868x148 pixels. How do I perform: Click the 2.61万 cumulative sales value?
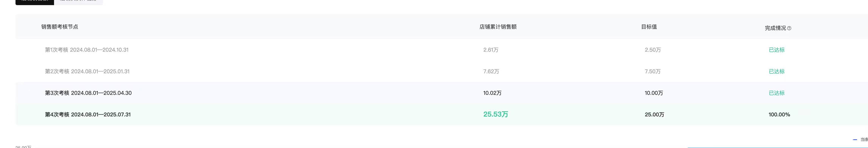point(491,50)
